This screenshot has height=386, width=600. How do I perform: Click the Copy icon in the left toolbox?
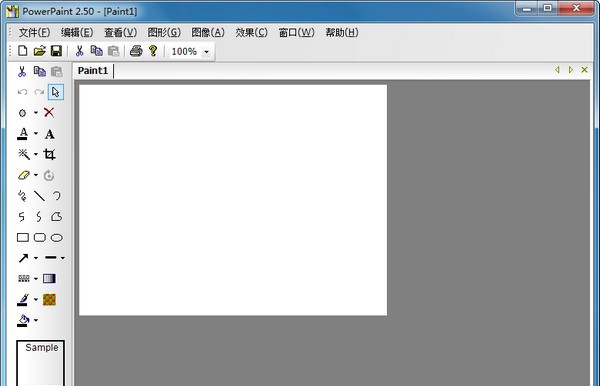click(x=39, y=72)
